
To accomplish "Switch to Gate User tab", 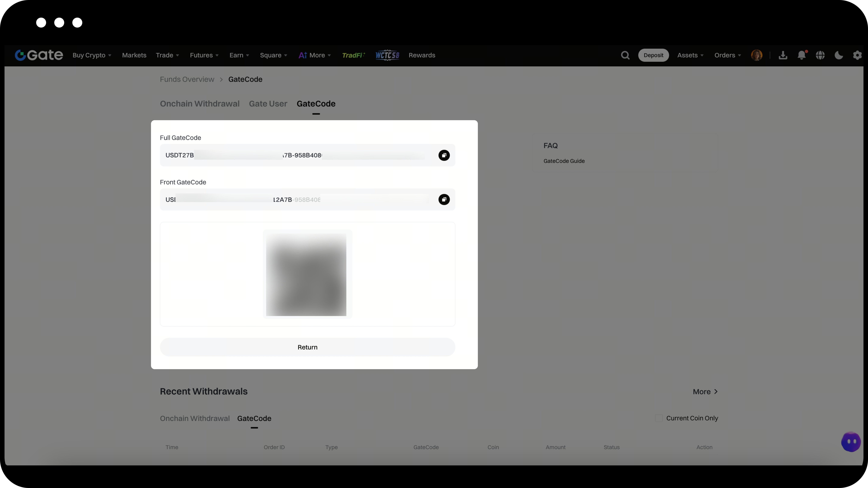I will [268, 104].
